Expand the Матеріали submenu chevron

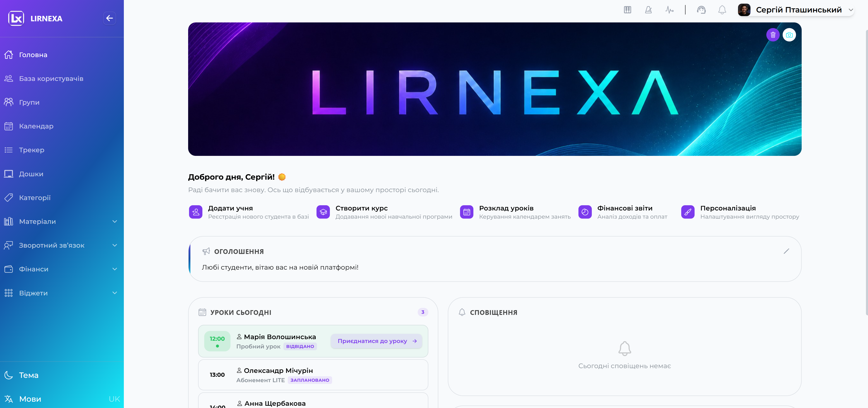[115, 222]
